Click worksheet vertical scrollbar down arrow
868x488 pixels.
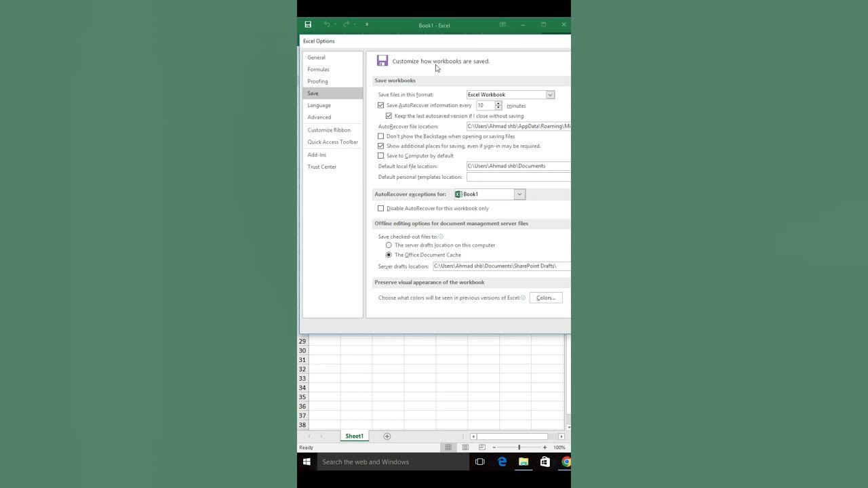[x=568, y=426]
